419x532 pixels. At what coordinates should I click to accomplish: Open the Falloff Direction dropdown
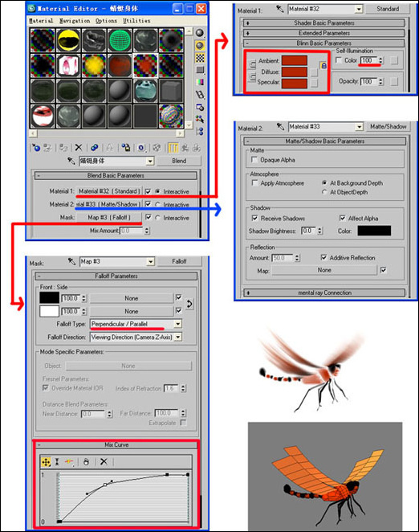(178, 337)
